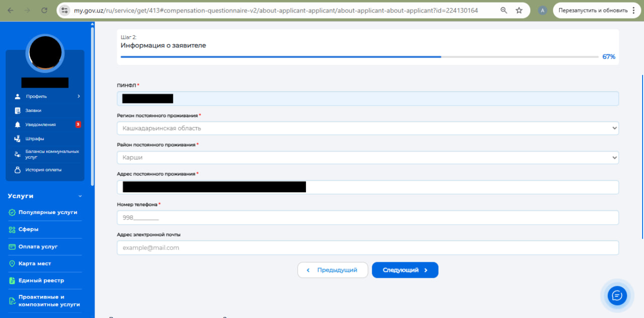Image resolution: width=644 pixels, height=318 pixels.
Task: Expand the Профиль submenu chevron
Action: [78, 96]
